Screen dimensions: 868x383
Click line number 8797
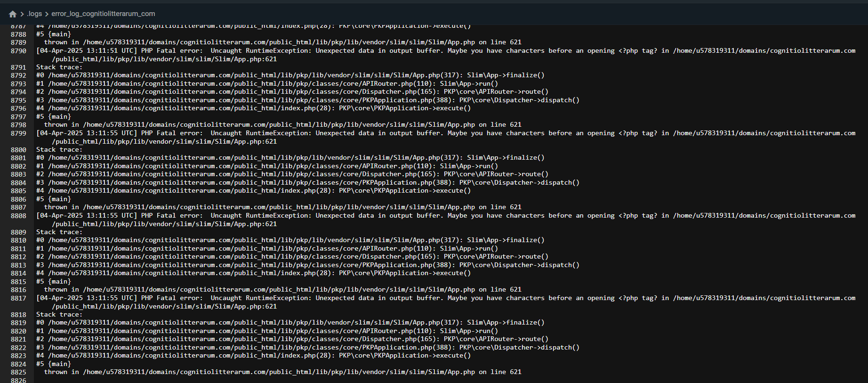19,117
